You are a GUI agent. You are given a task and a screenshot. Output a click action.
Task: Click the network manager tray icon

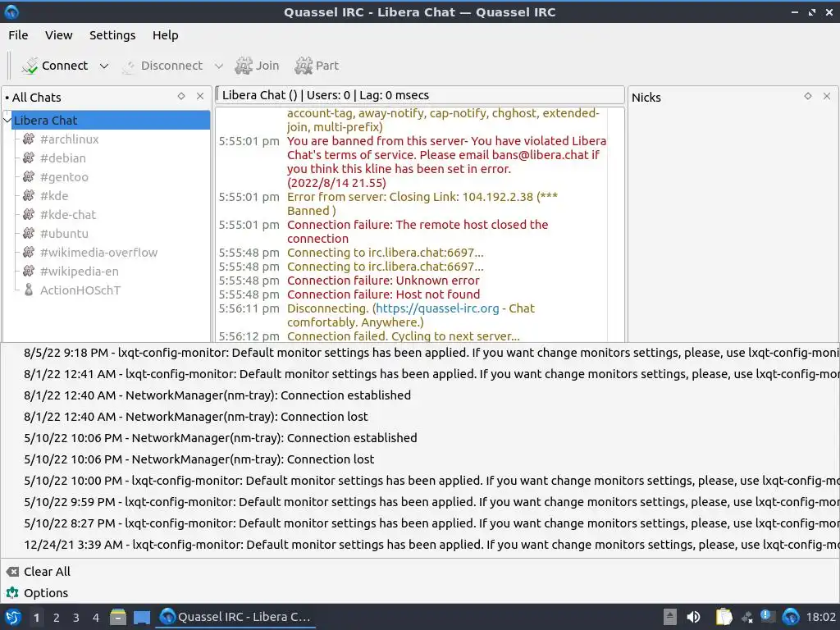tap(747, 617)
